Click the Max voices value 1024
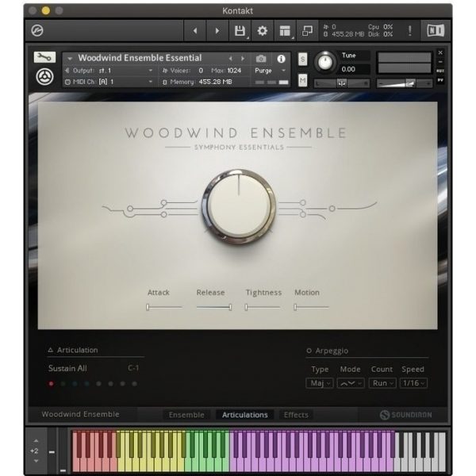The height and width of the screenshot is (476, 476). (x=234, y=71)
